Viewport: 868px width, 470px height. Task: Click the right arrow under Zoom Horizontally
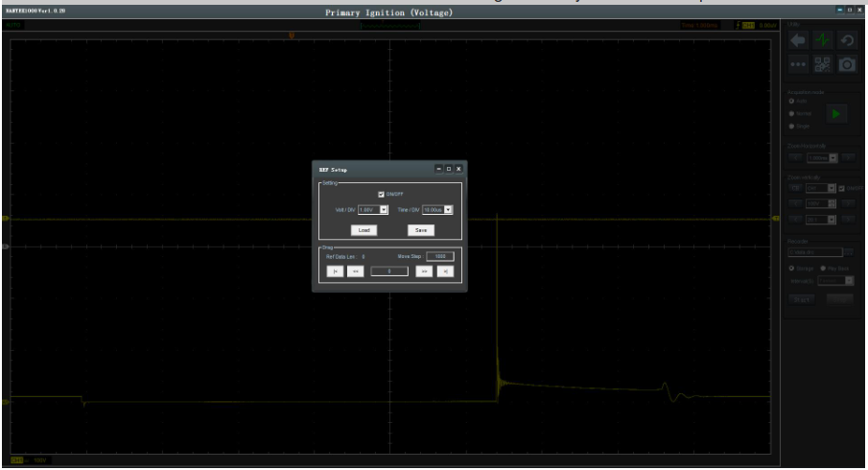848,157
